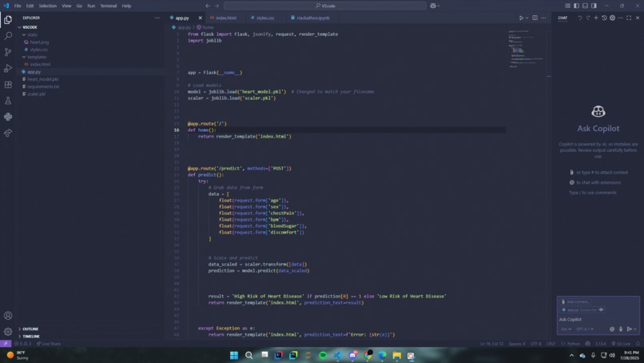Click the Ask Copilot input field
The image size is (644, 363).
click(598, 319)
